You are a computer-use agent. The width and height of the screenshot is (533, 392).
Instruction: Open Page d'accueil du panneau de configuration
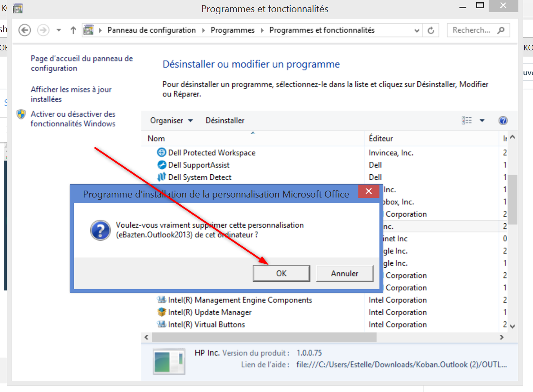tap(82, 63)
